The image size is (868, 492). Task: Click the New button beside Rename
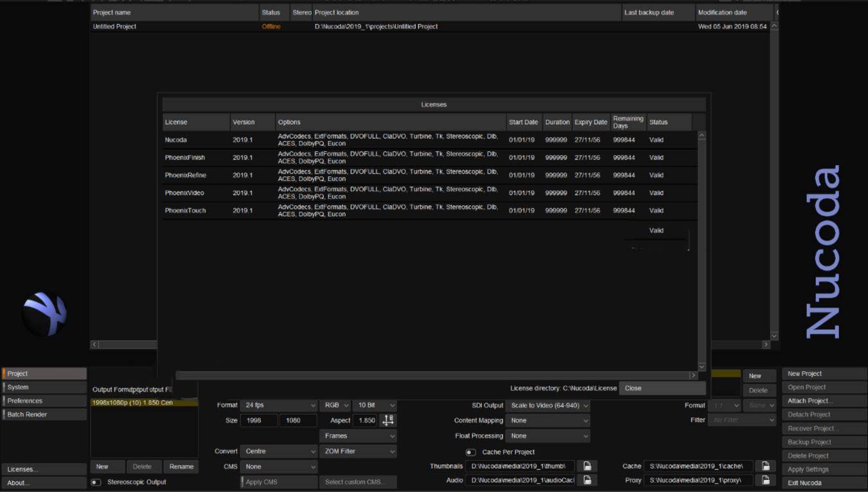coord(108,467)
